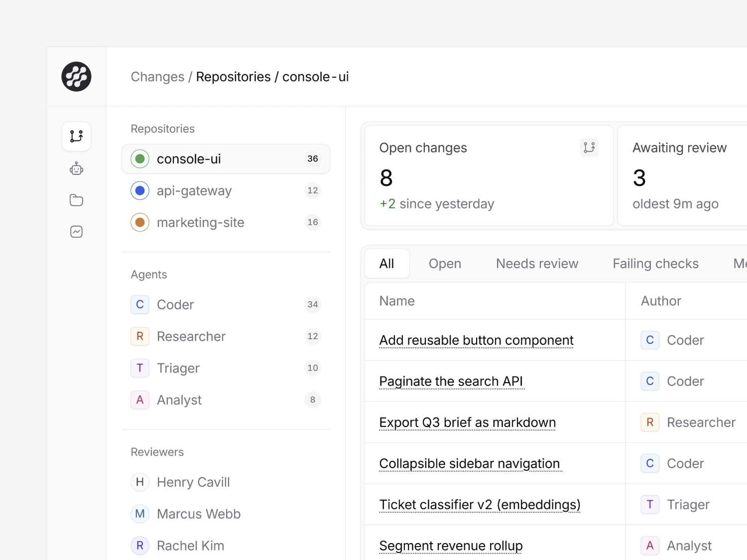The width and height of the screenshot is (747, 560).
Task: Click the Coder avatar icon under Agents
Action: [x=140, y=304]
